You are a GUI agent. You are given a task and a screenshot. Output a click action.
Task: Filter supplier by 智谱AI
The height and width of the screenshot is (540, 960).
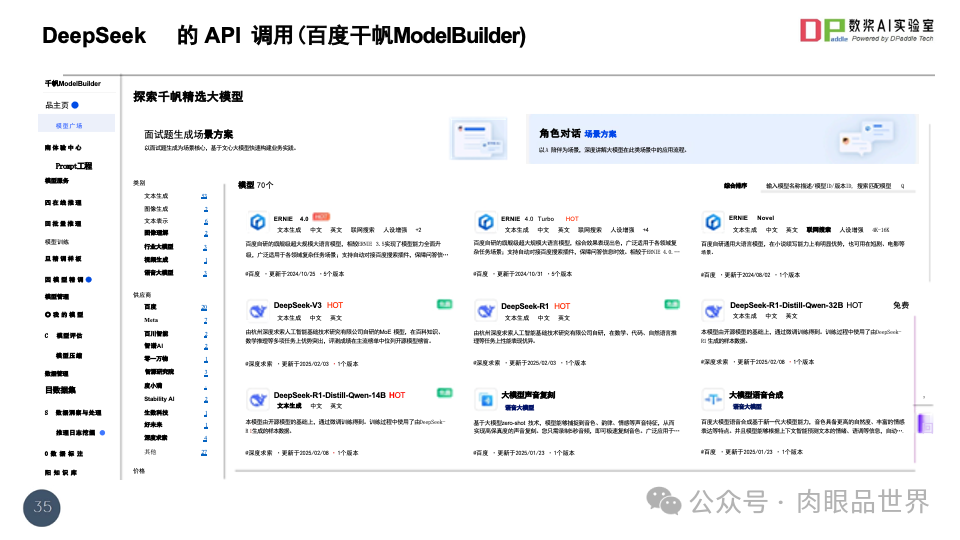154,346
